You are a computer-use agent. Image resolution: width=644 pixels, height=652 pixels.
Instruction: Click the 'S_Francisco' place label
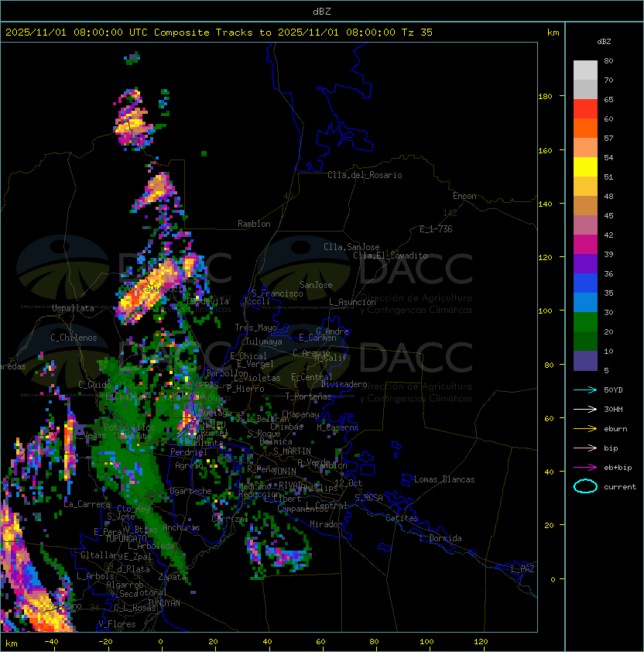(x=277, y=293)
